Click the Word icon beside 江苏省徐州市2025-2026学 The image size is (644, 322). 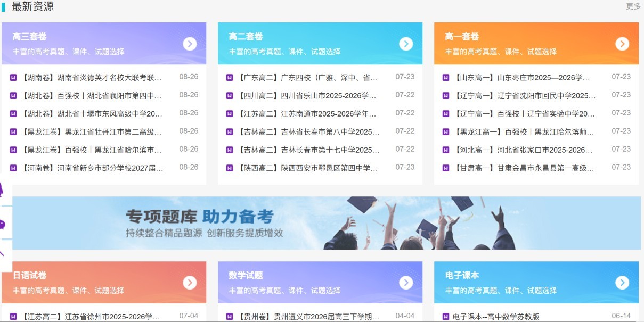(x=13, y=317)
